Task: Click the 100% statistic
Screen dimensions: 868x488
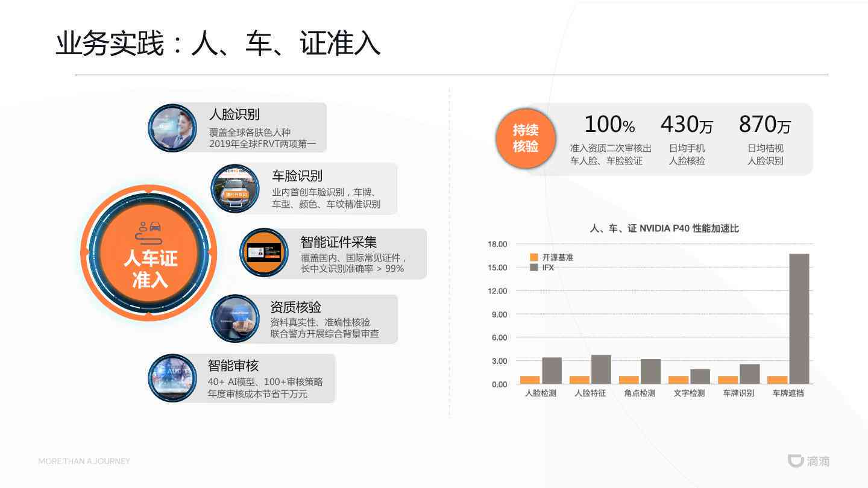Action: tap(609, 124)
